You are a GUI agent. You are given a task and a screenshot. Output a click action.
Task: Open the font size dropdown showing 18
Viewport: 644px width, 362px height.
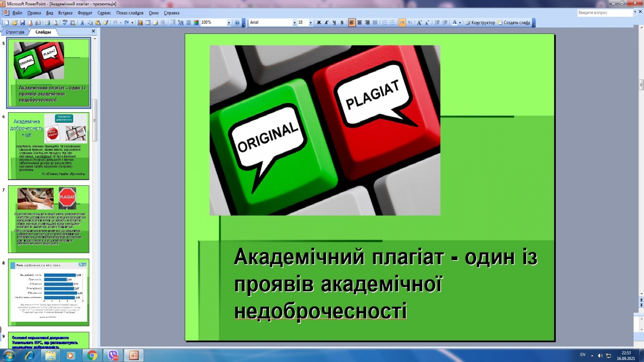pos(310,23)
